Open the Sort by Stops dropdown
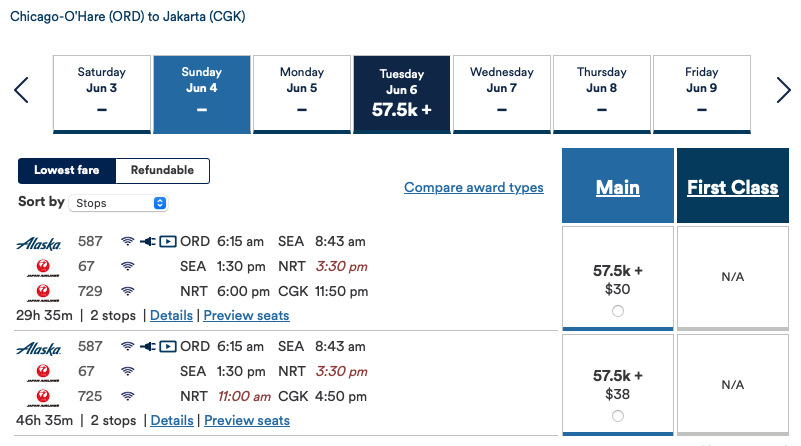 (x=118, y=203)
